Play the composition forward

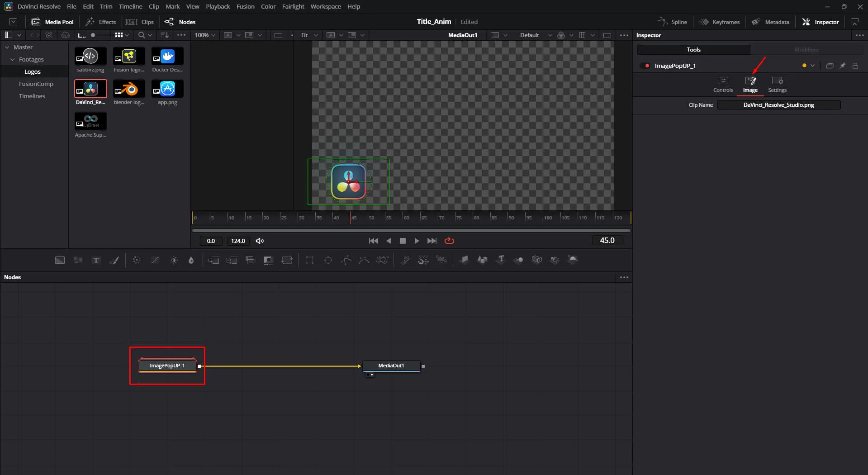417,241
